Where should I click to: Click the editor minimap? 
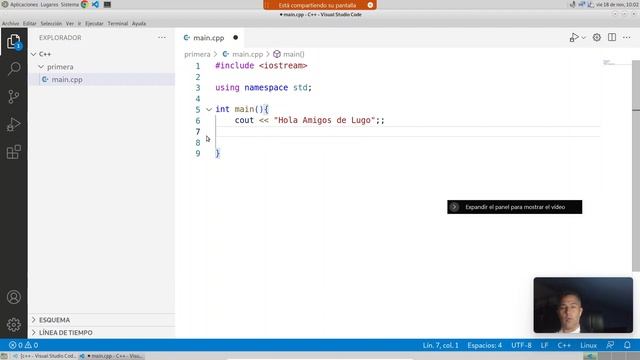[x=616, y=63]
